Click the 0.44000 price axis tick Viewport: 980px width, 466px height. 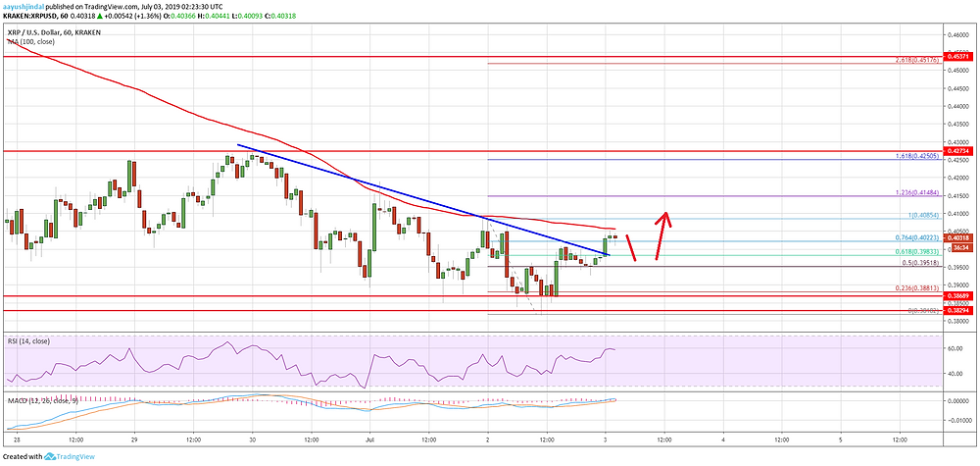click(x=959, y=106)
